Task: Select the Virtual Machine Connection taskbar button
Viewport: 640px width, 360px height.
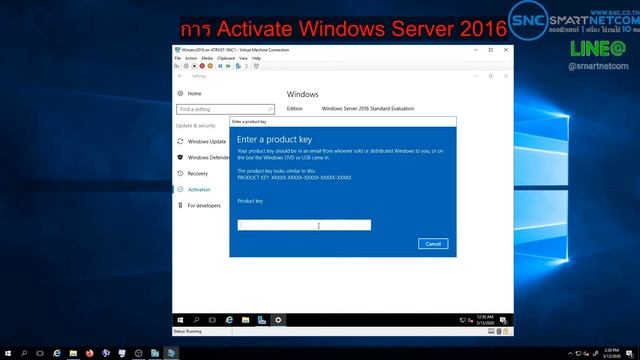Action: click(x=171, y=353)
